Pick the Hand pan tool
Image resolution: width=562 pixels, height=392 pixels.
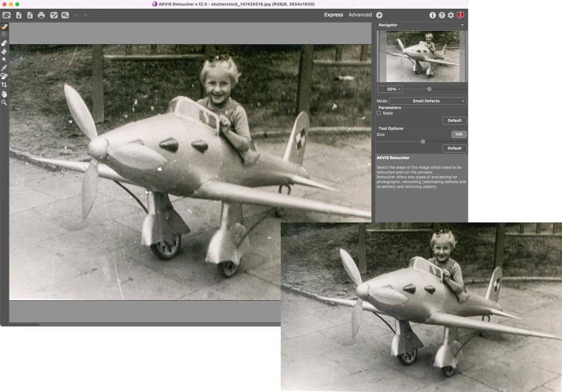[x=4, y=94]
